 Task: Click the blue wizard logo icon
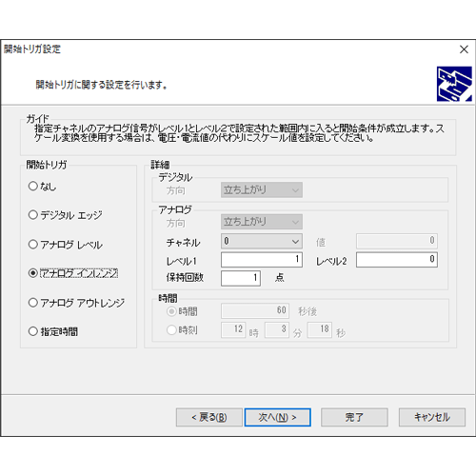[x=454, y=84]
